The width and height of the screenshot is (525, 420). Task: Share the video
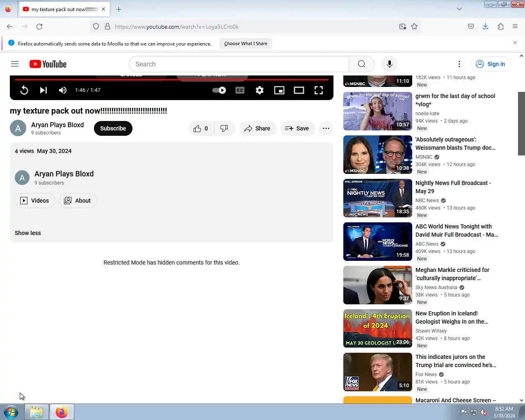tap(258, 128)
